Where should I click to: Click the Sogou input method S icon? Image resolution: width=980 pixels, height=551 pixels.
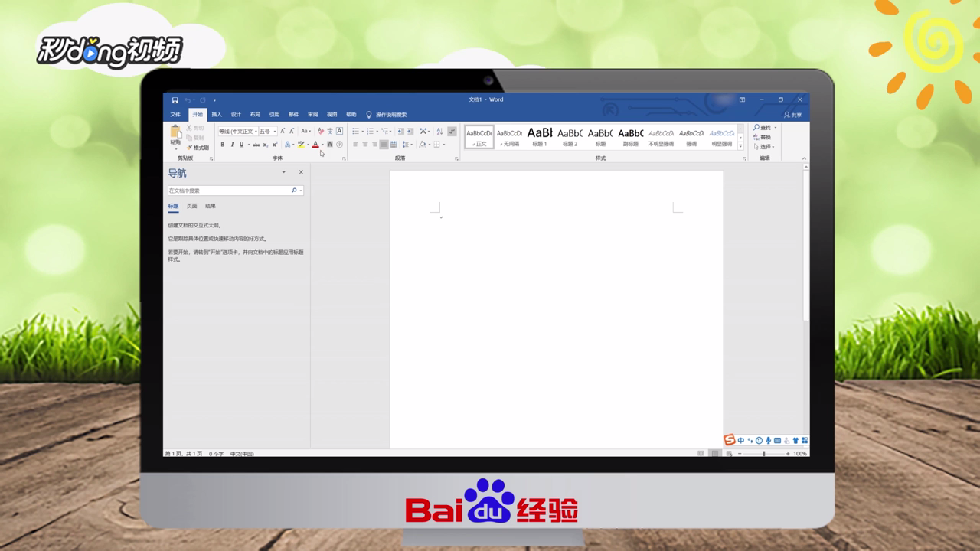730,440
